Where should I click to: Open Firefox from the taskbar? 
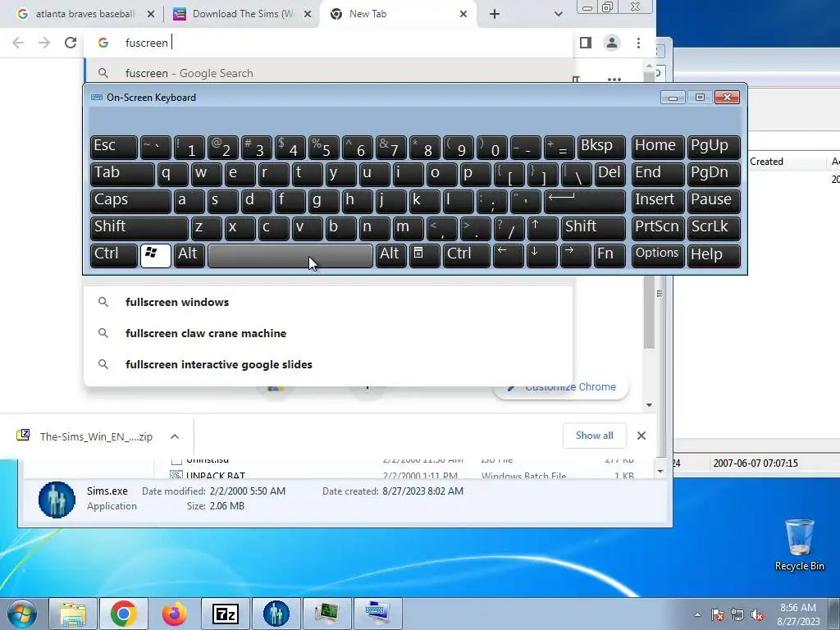(175, 614)
